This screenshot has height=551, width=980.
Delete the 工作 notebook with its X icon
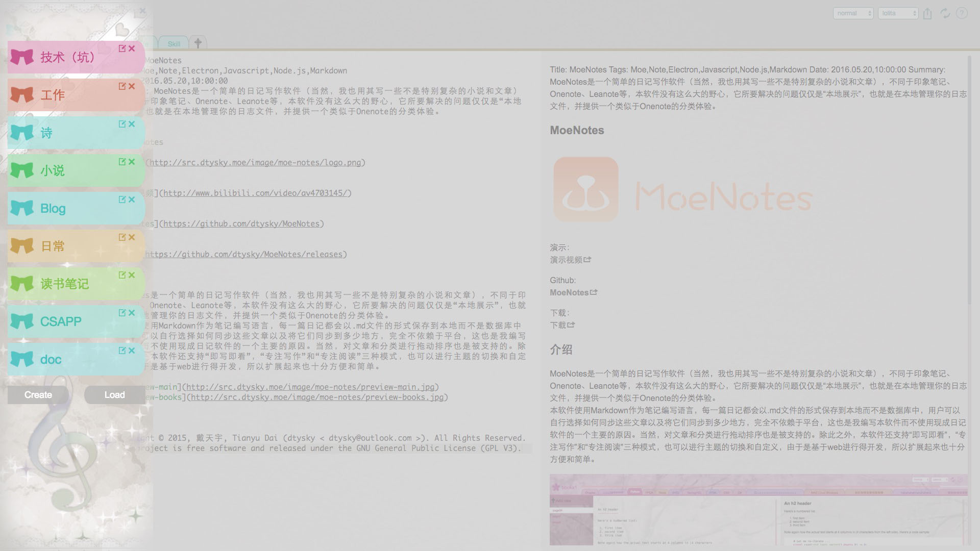click(x=132, y=86)
